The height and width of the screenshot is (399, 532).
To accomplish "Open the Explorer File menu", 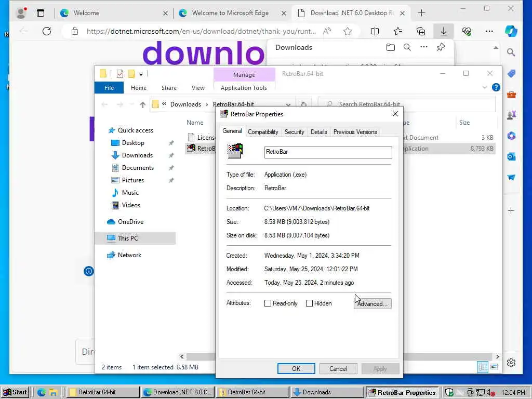I will point(109,88).
